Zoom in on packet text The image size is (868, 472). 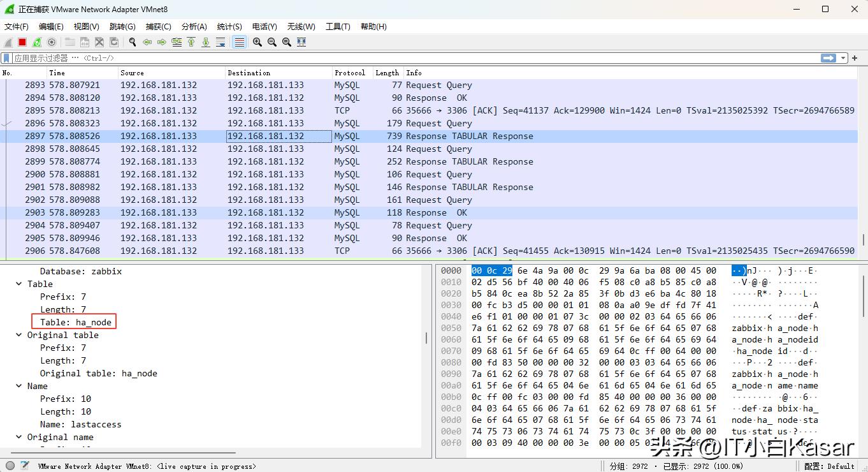tap(257, 42)
